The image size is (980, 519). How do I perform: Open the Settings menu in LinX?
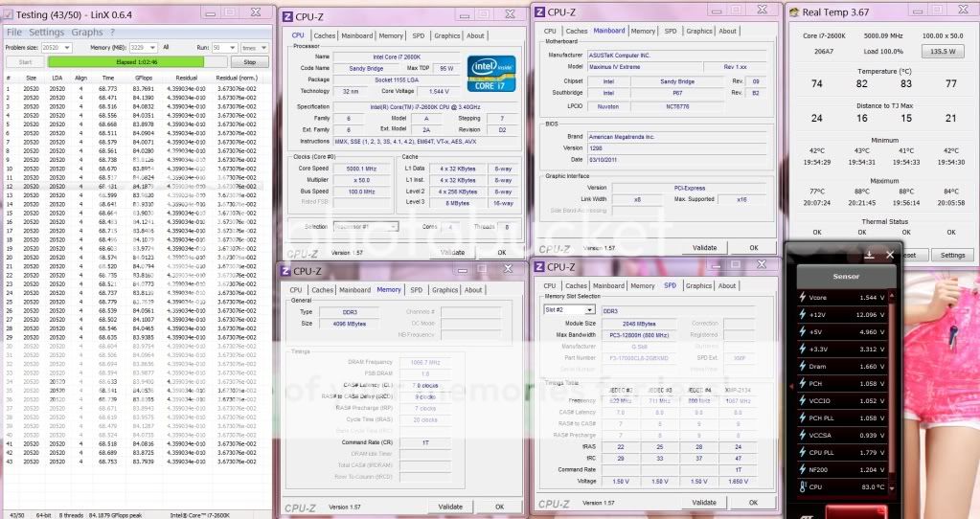click(46, 32)
